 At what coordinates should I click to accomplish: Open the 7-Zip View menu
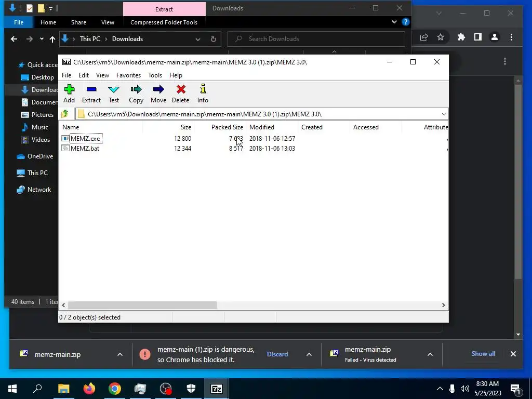tap(102, 75)
